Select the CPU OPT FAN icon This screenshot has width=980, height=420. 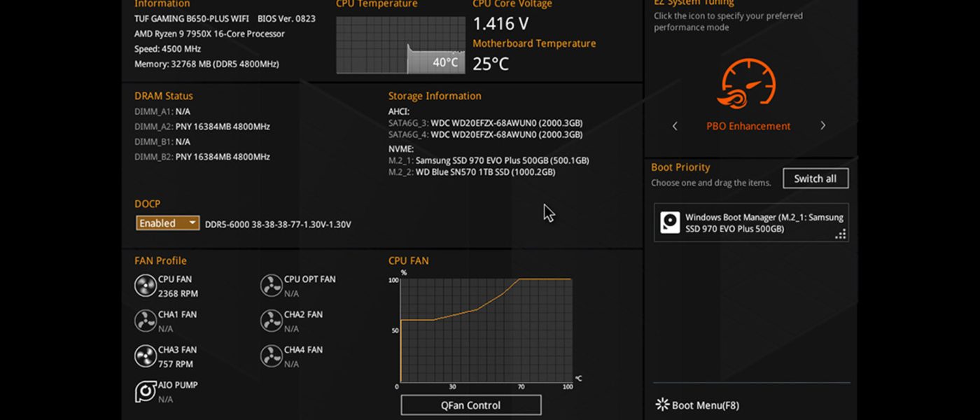(272, 286)
